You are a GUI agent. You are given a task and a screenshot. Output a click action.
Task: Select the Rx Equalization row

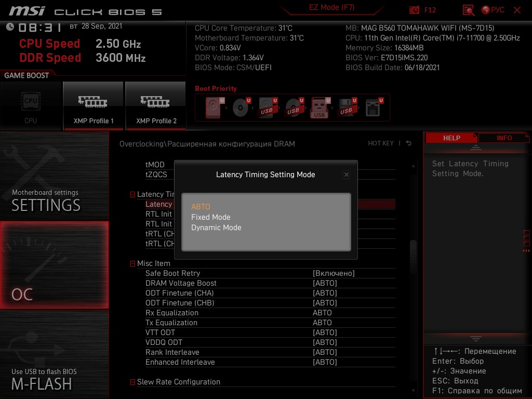[270, 313]
